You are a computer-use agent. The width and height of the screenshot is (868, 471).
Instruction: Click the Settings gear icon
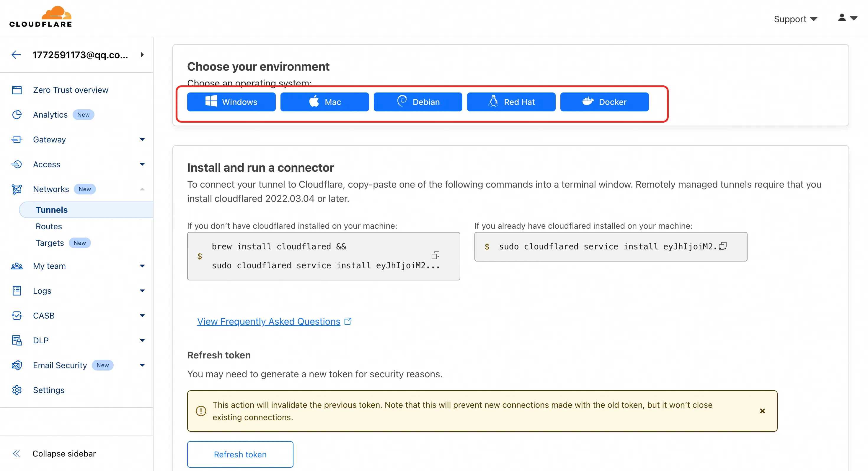click(x=17, y=390)
